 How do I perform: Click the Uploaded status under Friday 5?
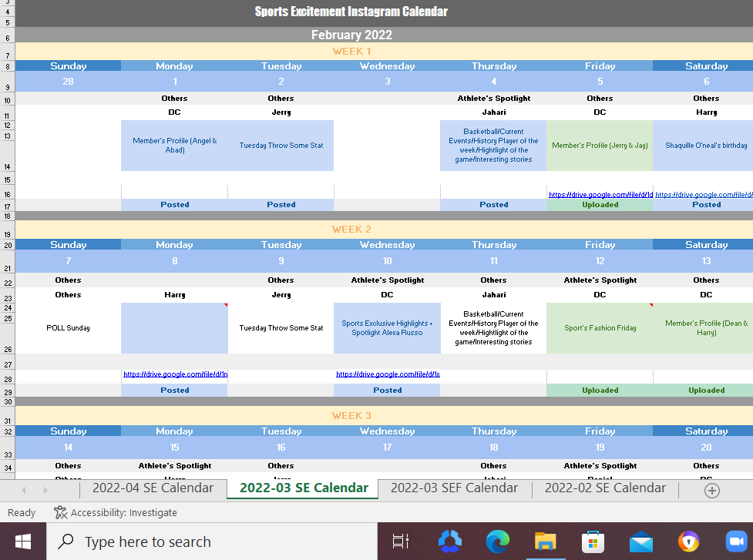pos(600,204)
